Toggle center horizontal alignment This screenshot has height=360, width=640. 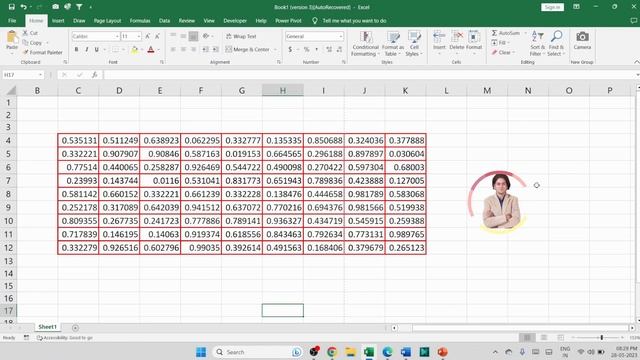183,49
